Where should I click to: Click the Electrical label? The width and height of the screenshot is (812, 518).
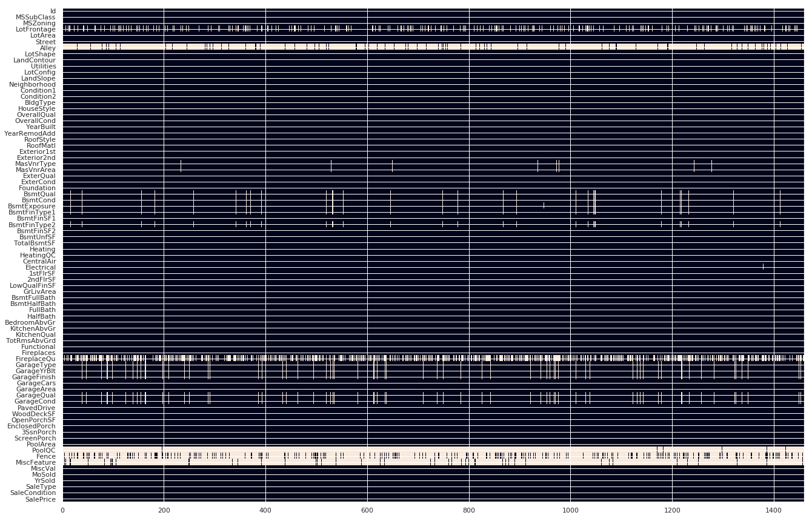40,267
